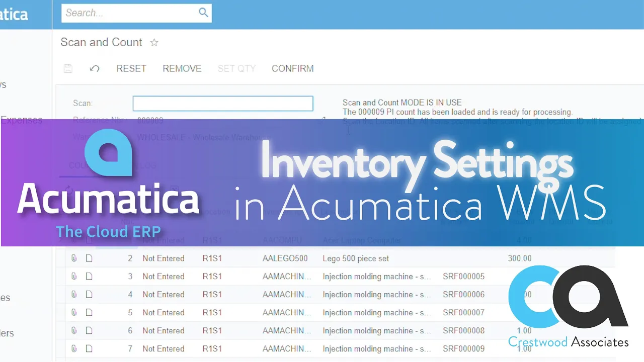644x362 pixels.
Task: Click the SET QTY button
Action: click(236, 69)
